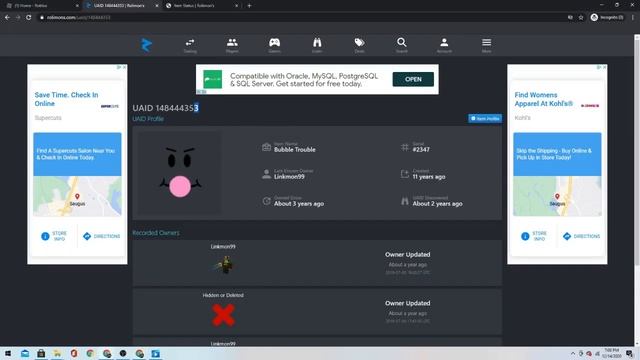Bookmark this page with the star icon

click(x=581, y=18)
